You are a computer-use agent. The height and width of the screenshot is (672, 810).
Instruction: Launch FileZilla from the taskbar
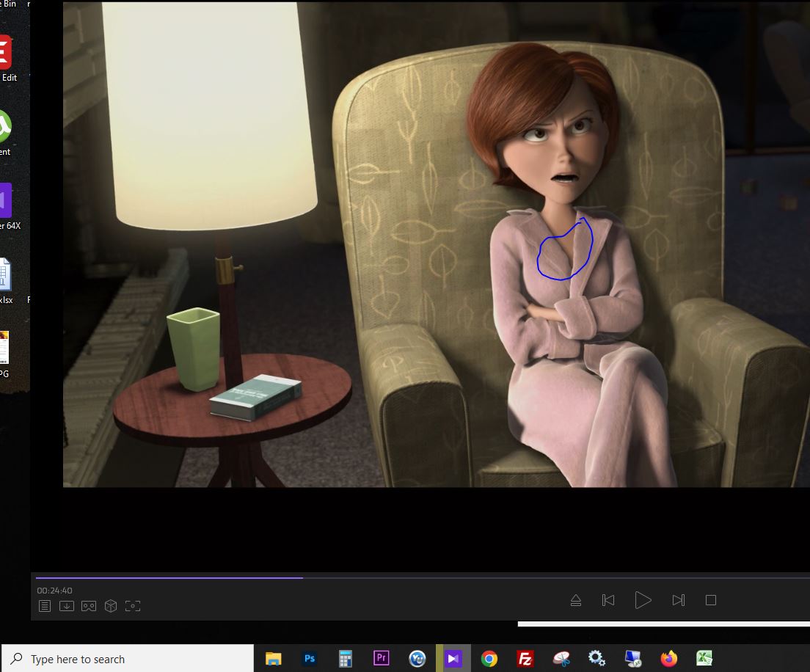coord(525,659)
